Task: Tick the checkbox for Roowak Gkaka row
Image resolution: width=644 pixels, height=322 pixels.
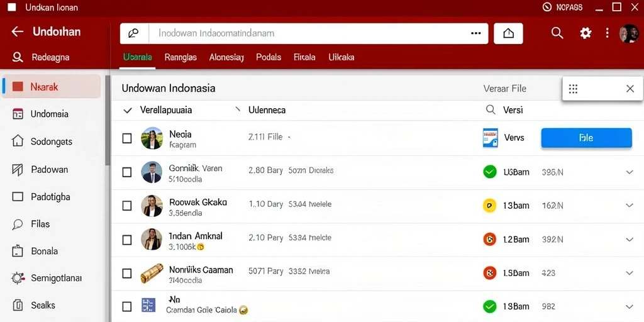Action: pyautogui.click(x=127, y=206)
